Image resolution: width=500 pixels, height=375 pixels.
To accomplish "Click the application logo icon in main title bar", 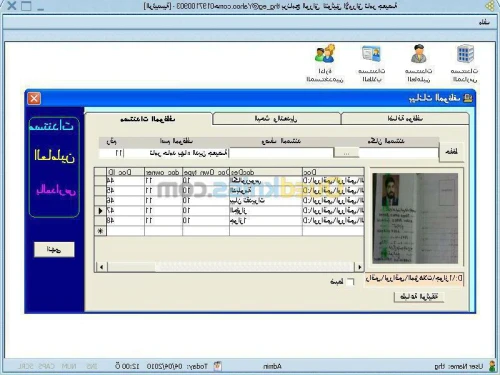I will pyautogui.click(x=490, y=6).
